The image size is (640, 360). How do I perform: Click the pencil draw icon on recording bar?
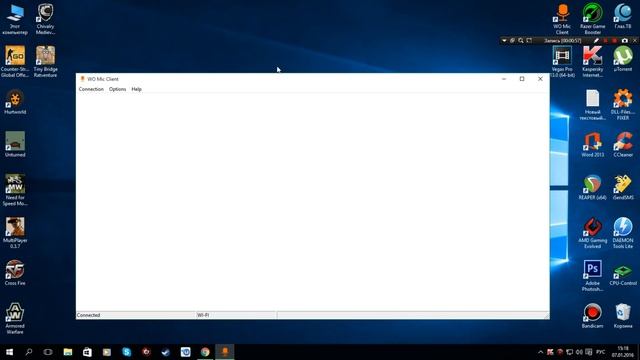pos(596,41)
